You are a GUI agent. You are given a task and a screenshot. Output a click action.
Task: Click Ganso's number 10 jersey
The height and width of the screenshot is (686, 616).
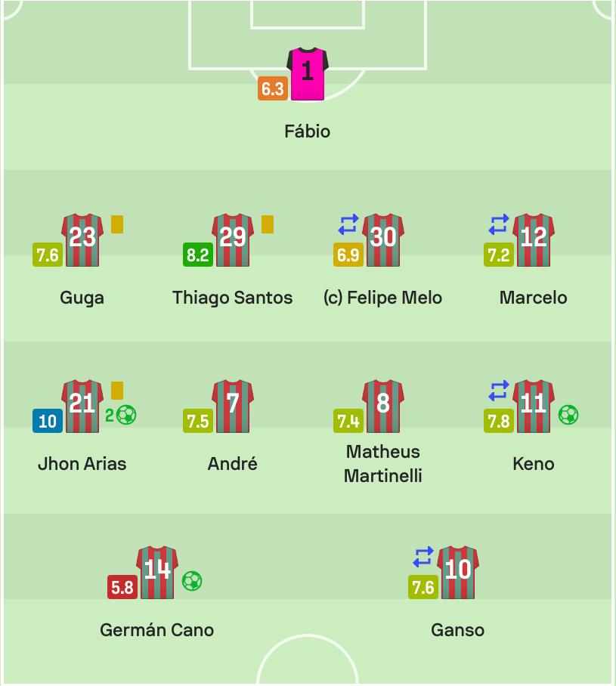[458, 572]
